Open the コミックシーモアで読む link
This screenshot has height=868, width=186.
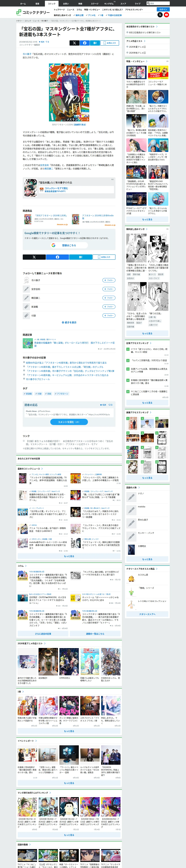coord(56,188)
